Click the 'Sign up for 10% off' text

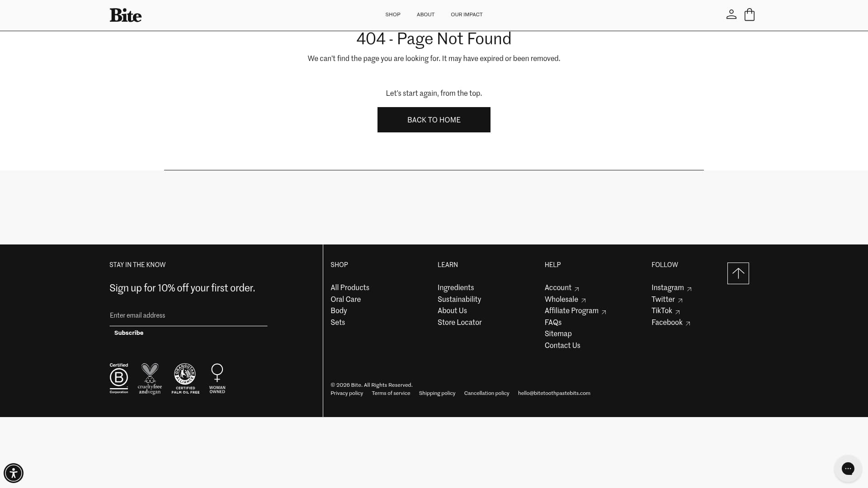[182, 288]
